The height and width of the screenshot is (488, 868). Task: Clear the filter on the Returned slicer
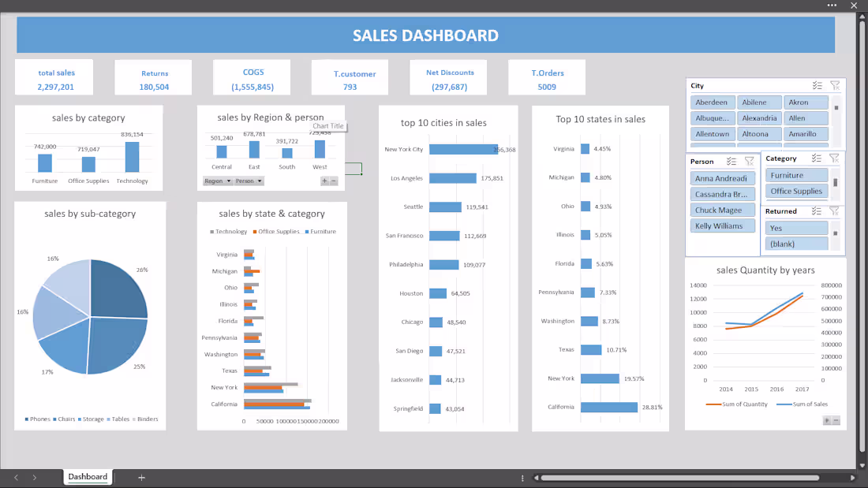coord(834,210)
